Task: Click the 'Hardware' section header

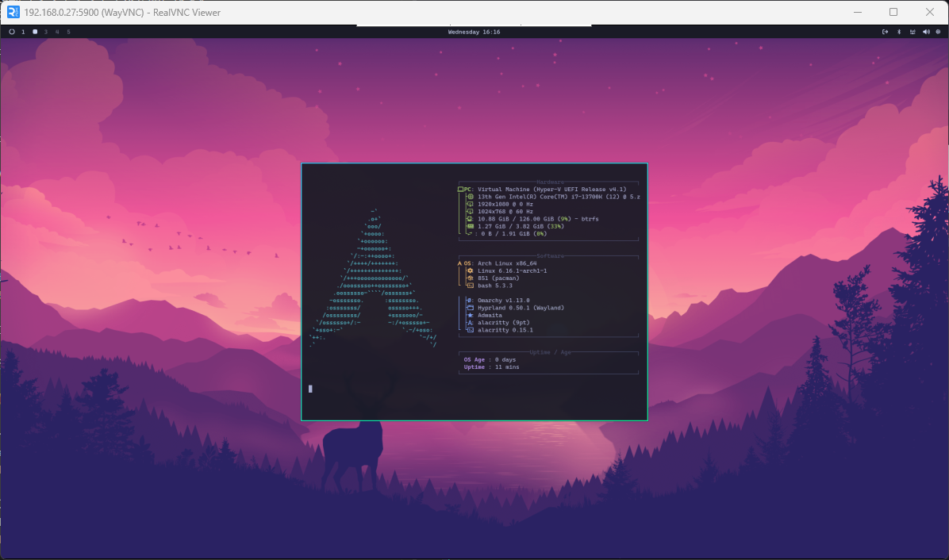Action: click(550, 182)
